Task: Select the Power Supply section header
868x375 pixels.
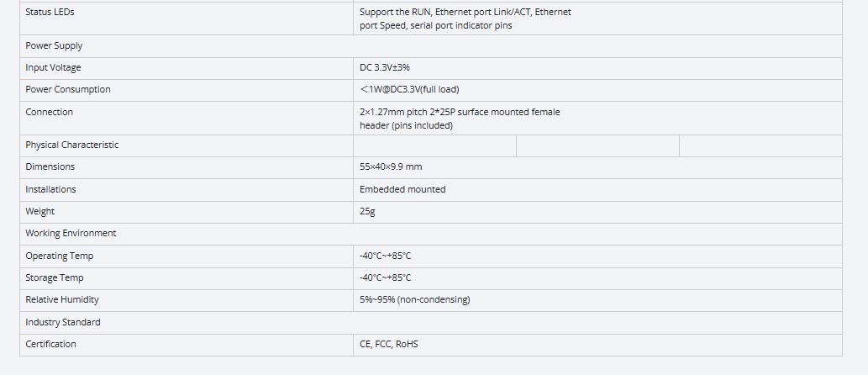Action: point(54,45)
